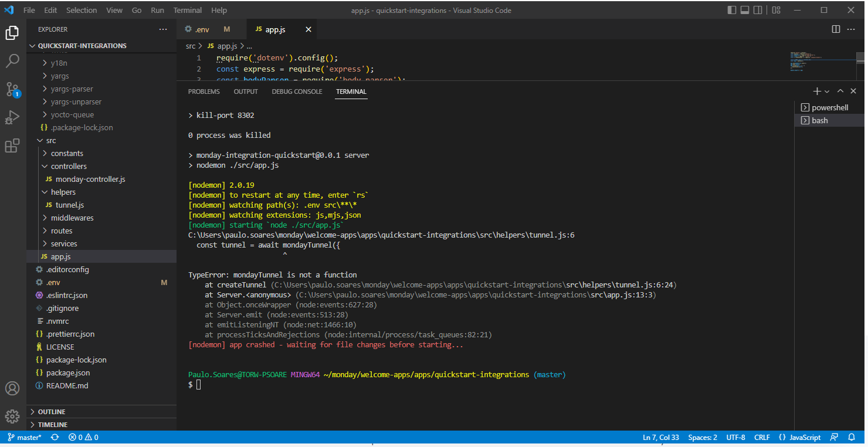Toggle Primary Side Bar layout icon
The width and height of the screenshot is (868, 447).
point(732,10)
